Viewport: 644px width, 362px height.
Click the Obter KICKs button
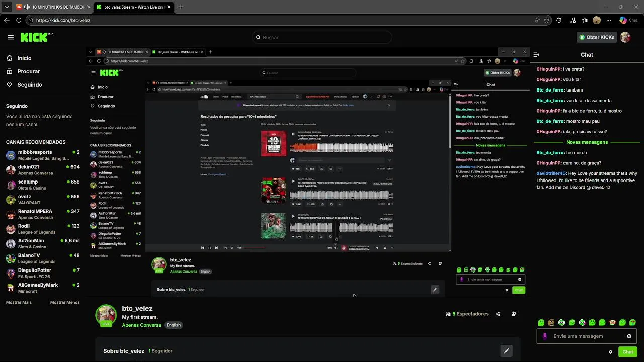point(596,37)
